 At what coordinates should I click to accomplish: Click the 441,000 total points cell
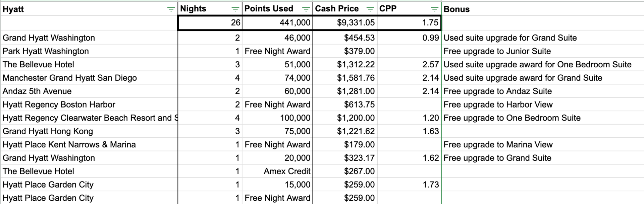pyautogui.click(x=277, y=23)
